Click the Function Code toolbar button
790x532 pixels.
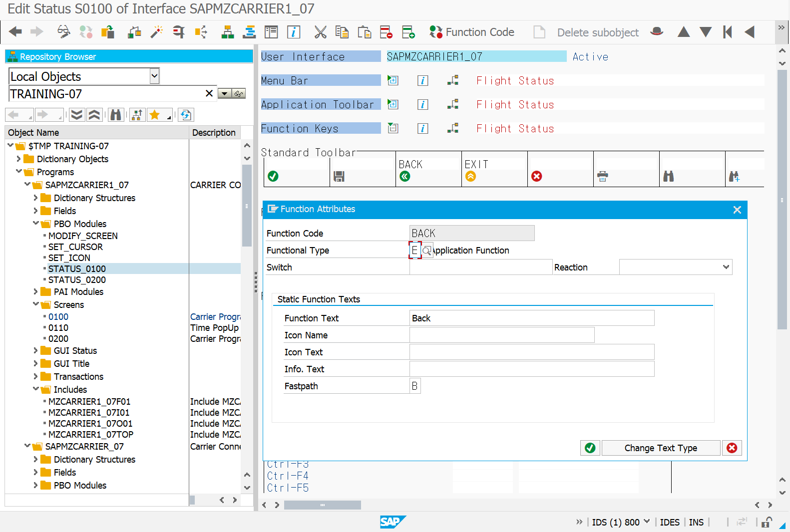coord(472,32)
